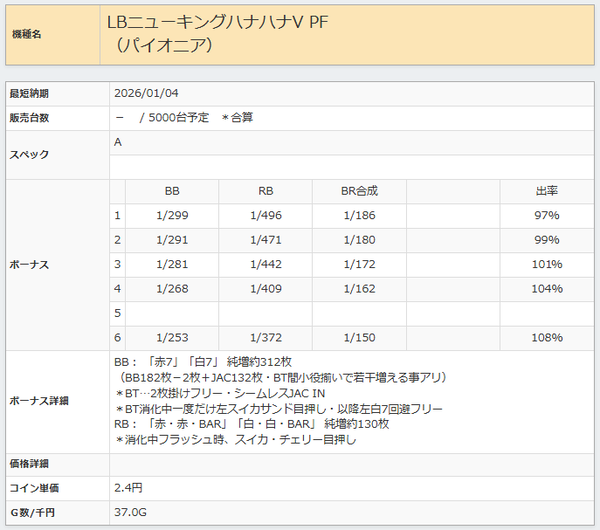Click the coin price 2.4円
The image size is (600, 530).
pos(128,488)
